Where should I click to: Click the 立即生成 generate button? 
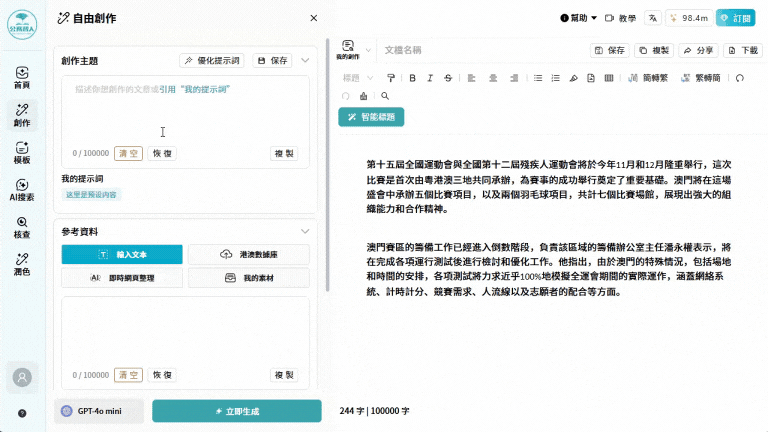(x=236, y=411)
